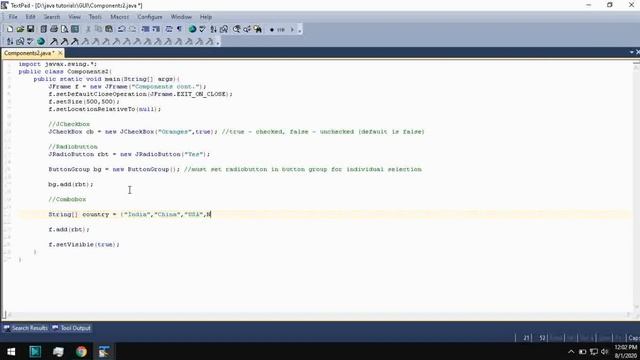Click the editor's horizontal scrollbar
The image size is (640, 360).
[318, 314]
